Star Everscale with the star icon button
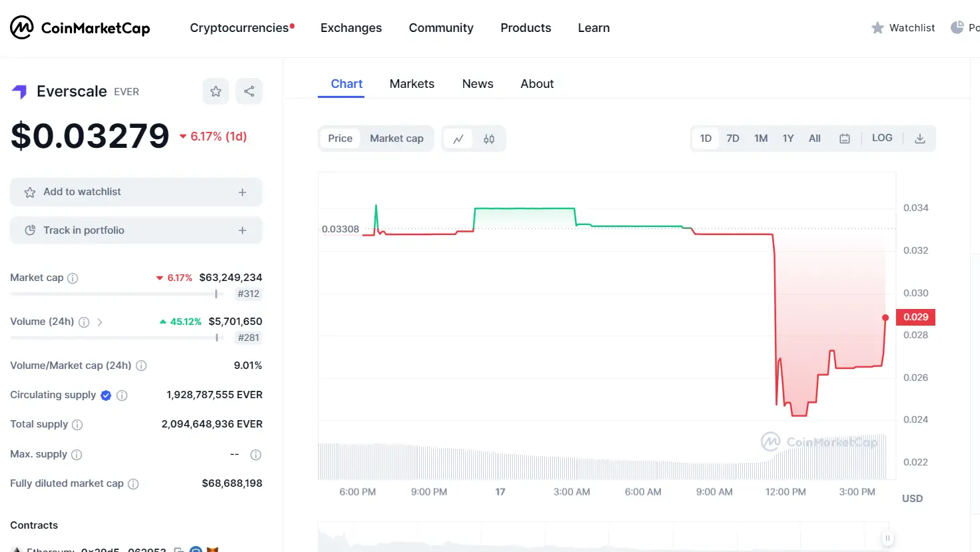 coord(216,91)
